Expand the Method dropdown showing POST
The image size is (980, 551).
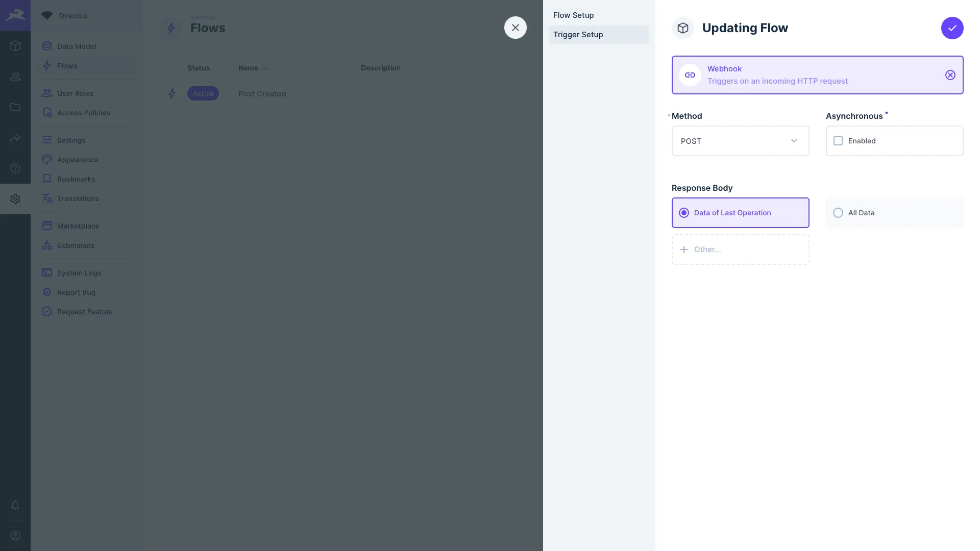tap(730, 141)
